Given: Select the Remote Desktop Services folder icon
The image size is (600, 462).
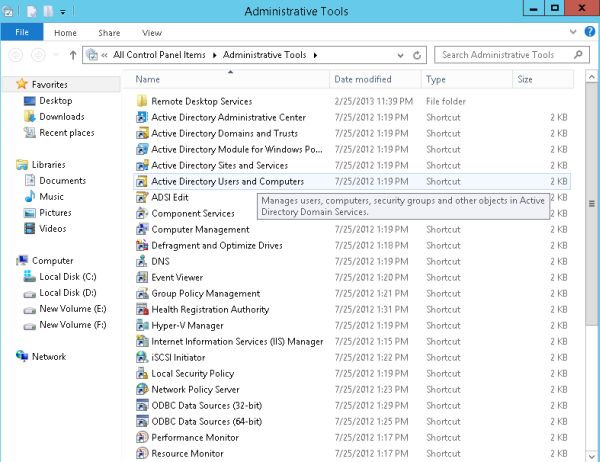Looking at the screenshot, I should click(x=142, y=102).
